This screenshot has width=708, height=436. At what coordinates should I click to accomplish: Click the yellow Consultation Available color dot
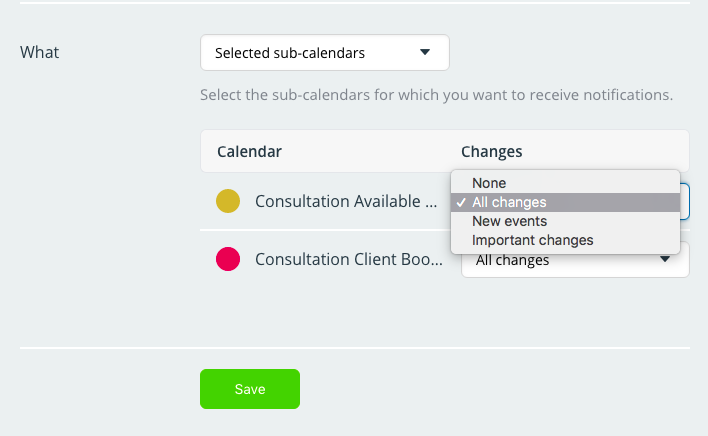coord(228,201)
